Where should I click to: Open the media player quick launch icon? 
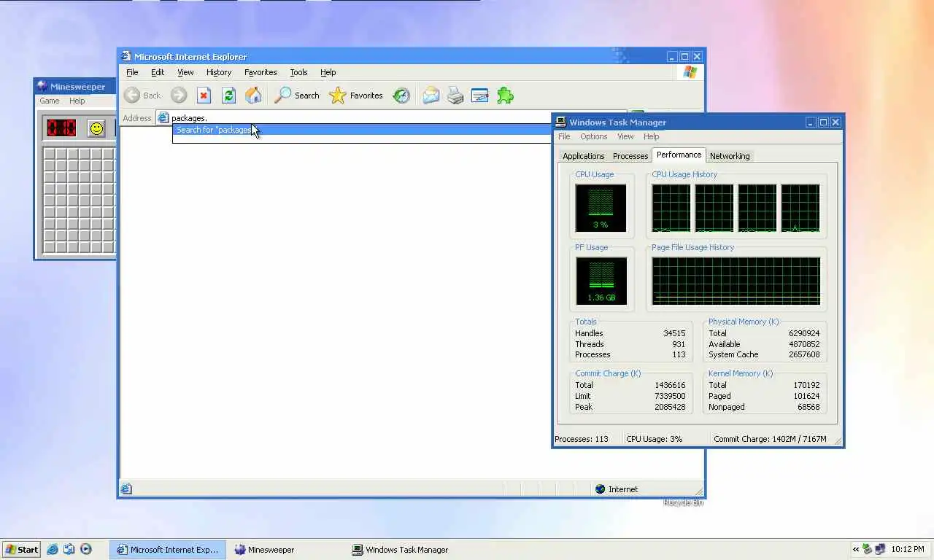pyautogui.click(x=85, y=550)
